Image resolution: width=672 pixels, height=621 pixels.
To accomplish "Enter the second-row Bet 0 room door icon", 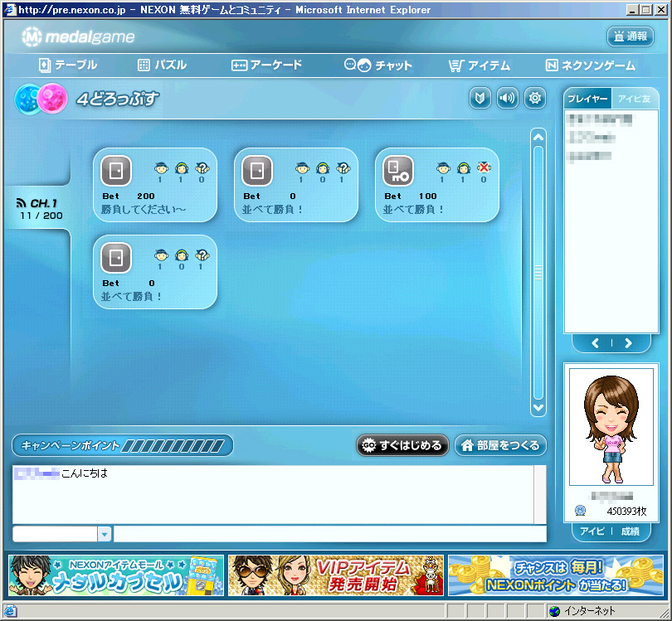I will [116, 258].
